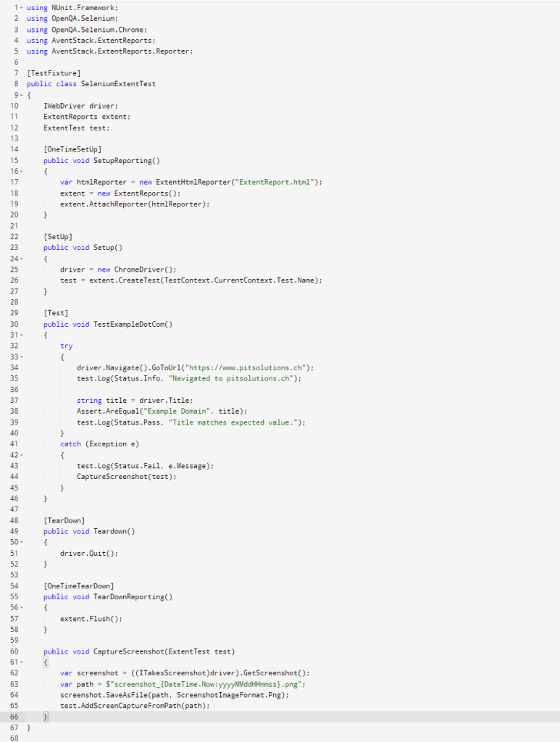Collapse the TestExampleDotCom body at line 31
This screenshot has height=742, width=560.
20,335
